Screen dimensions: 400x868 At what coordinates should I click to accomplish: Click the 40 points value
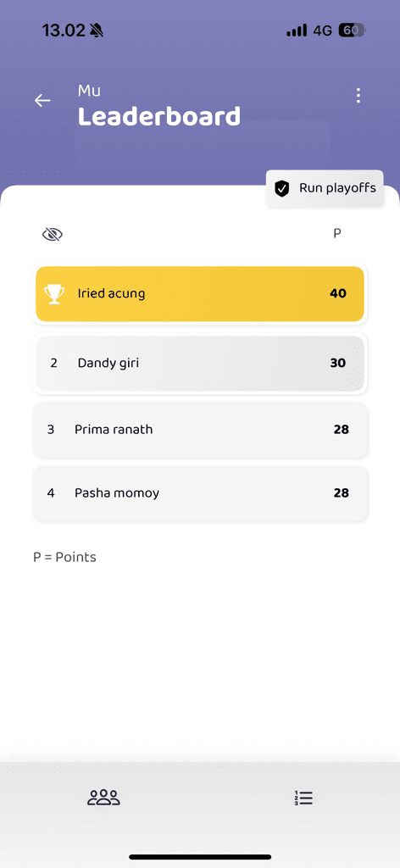coord(338,293)
